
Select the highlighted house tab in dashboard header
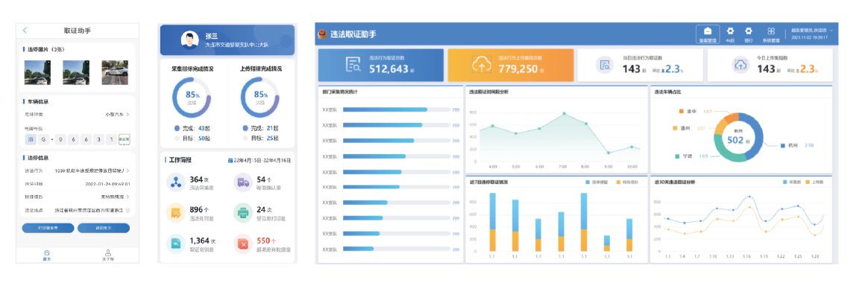click(x=708, y=34)
